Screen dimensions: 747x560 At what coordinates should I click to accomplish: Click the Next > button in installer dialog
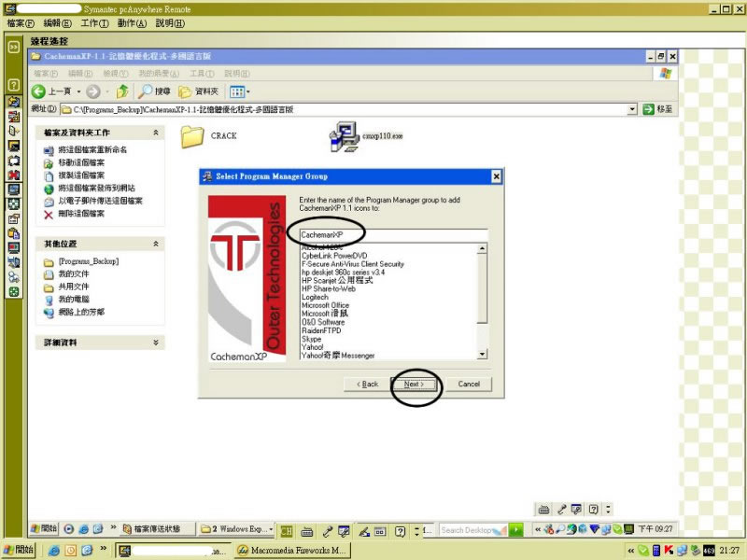[x=414, y=385]
